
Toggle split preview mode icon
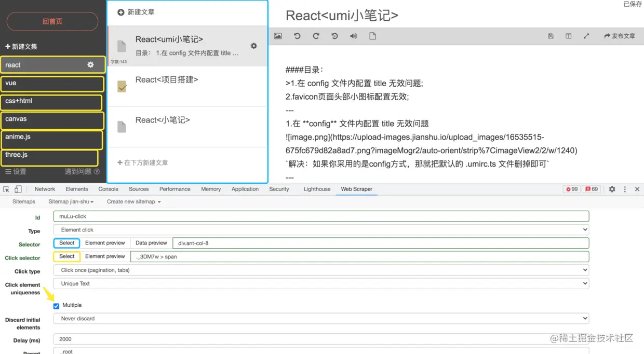[x=569, y=36]
